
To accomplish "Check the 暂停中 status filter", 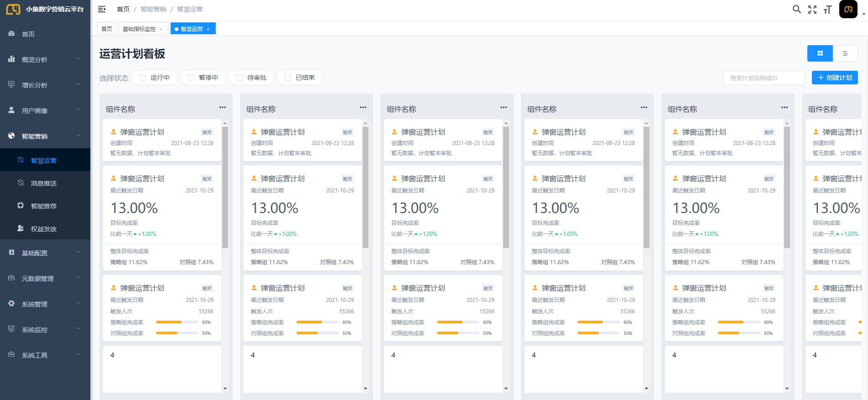I will pyautogui.click(x=191, y=78).
